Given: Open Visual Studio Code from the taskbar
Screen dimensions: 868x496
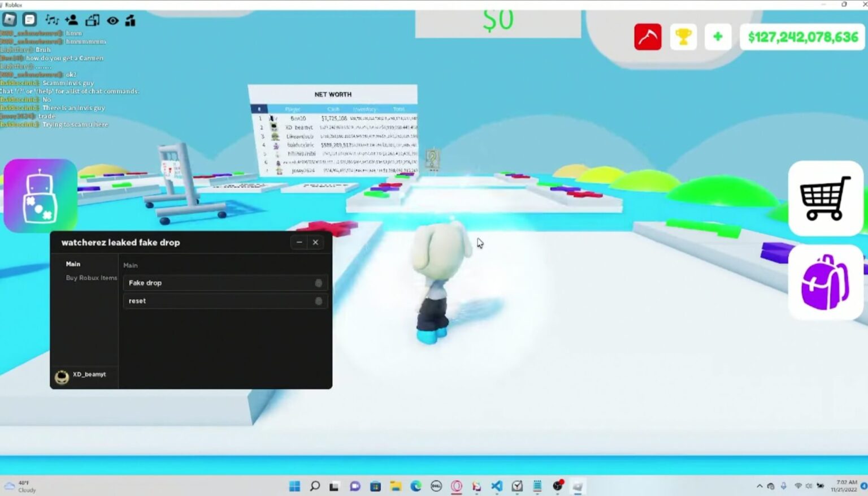Looking at the screenshot, I should point(497,486).
